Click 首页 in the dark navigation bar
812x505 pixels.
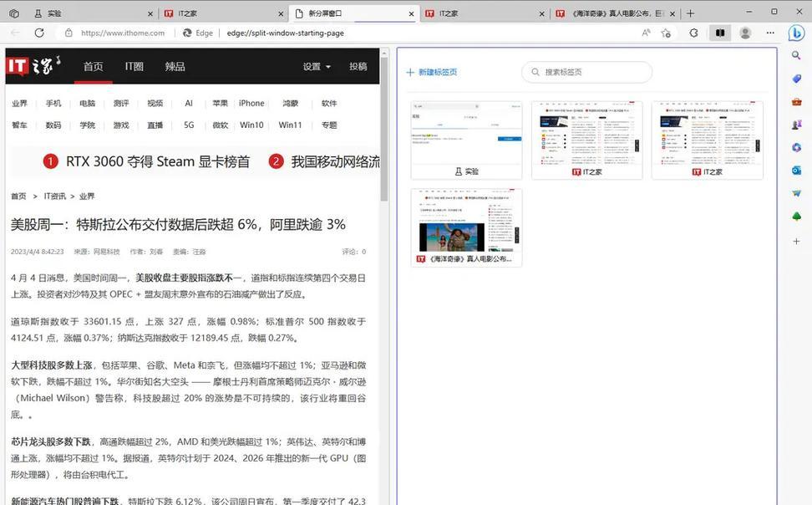click(x=94, y=66)
